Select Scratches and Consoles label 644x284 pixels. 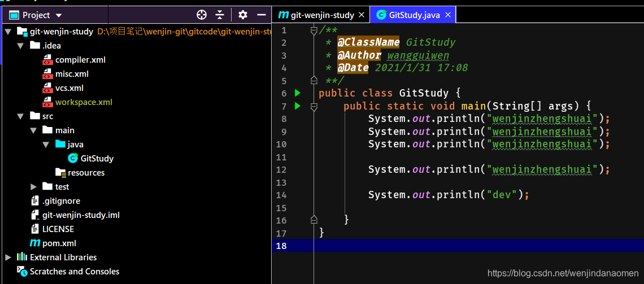pyautogui.click(x=75, y=271)
